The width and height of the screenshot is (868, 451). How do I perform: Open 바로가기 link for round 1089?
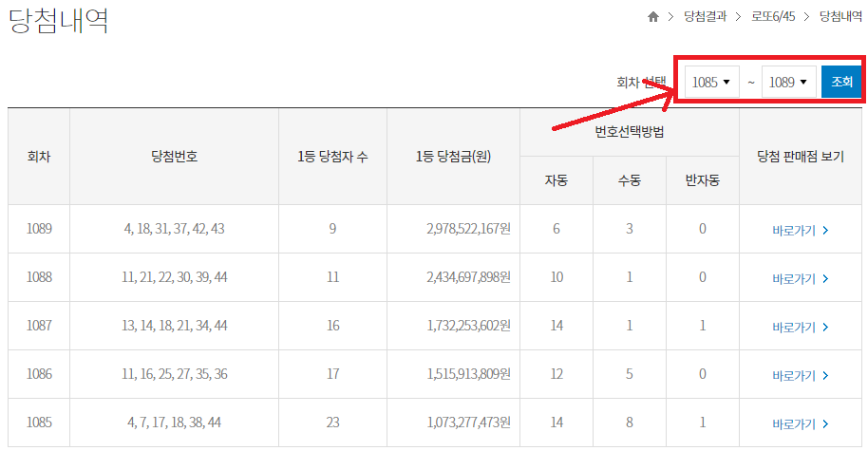coord(801,230)
